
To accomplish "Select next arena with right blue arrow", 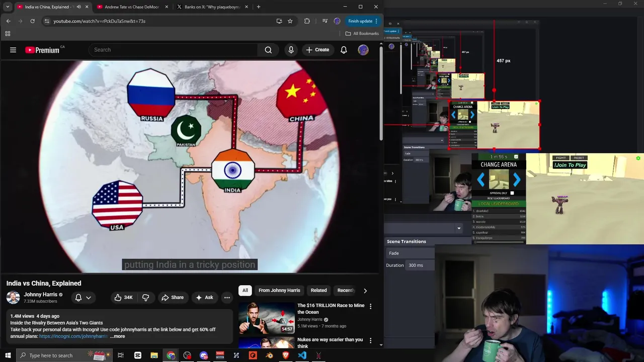I will coord(516,179).
